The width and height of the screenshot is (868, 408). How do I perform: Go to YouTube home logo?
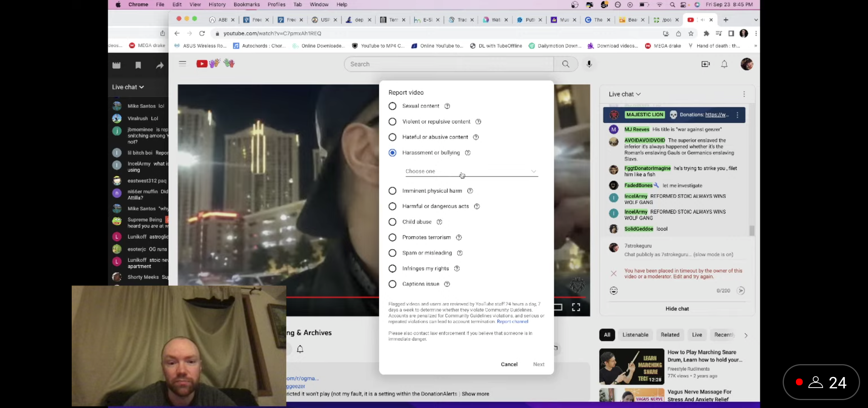coord(215,63)
